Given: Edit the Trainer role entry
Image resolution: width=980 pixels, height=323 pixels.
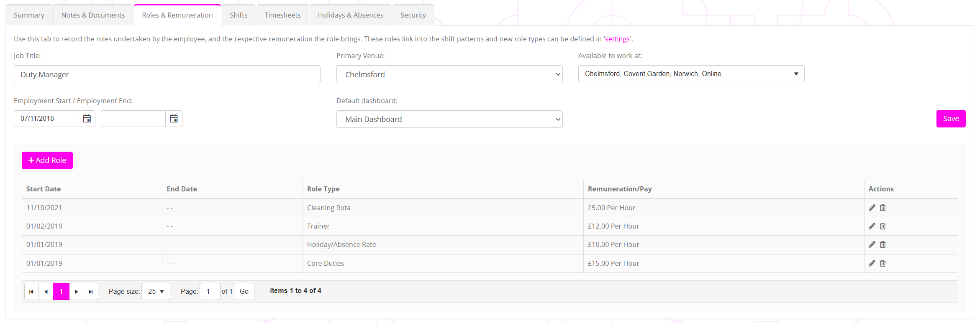Looking at the screenshot, I should point(872,226).
